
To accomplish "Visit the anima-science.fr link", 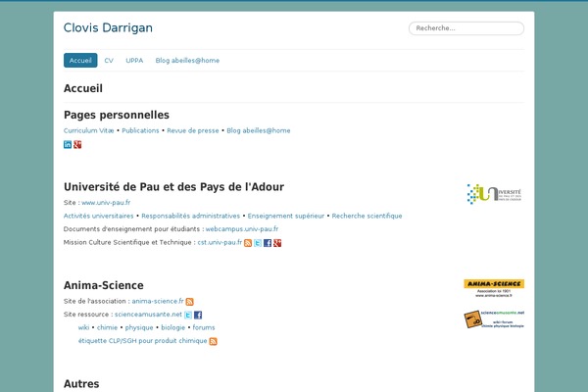I will pos(158,301).
